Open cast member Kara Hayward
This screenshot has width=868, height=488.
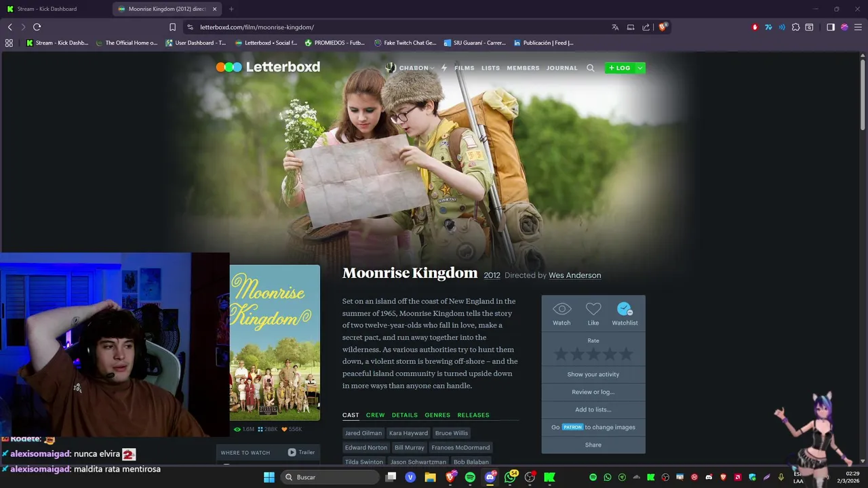[408, 433]
